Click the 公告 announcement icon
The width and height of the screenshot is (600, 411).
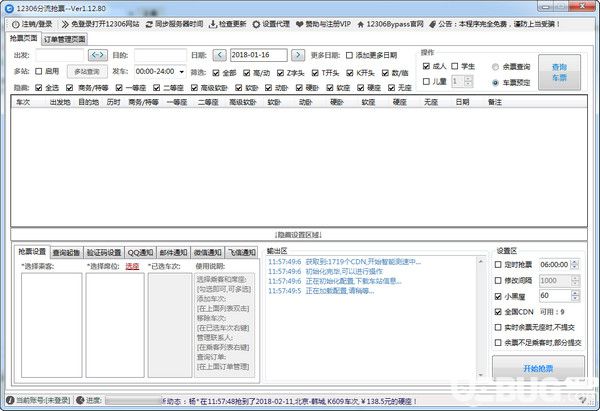pos(432,24)
